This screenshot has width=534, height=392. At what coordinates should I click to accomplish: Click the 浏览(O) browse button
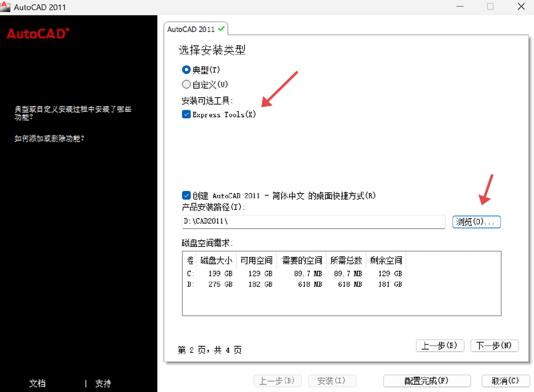[x=477, y=222]
